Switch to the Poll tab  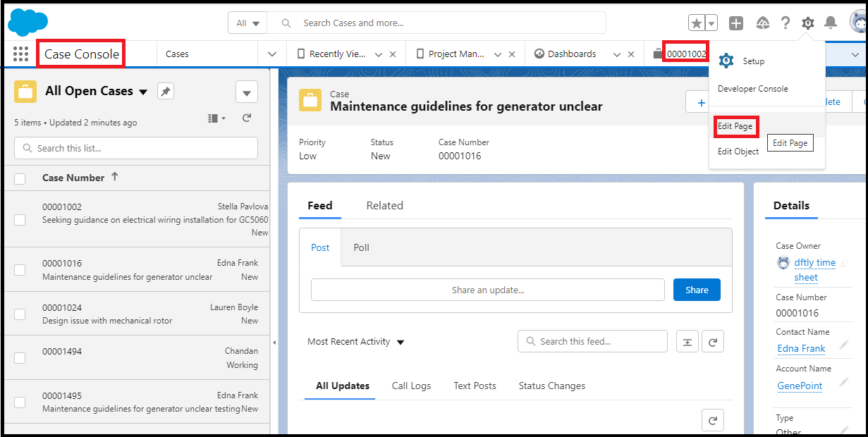(361, 247)
